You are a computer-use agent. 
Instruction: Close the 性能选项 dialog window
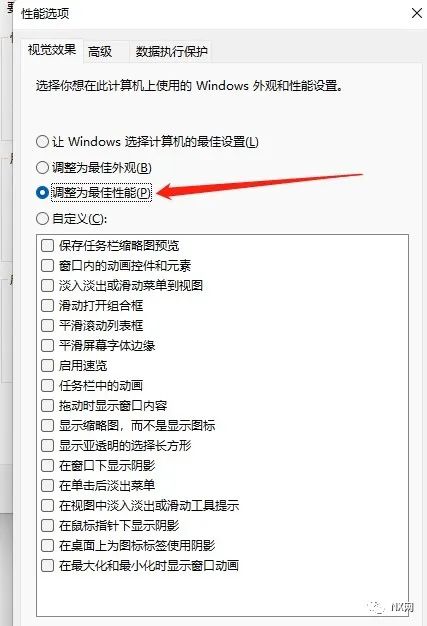(x=417, y=13)
